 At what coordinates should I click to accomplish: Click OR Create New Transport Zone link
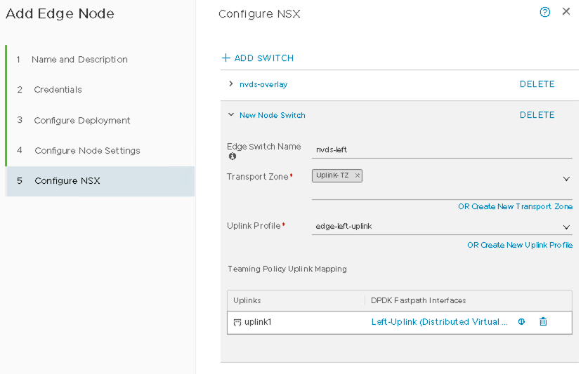click(x=515, y=207)
